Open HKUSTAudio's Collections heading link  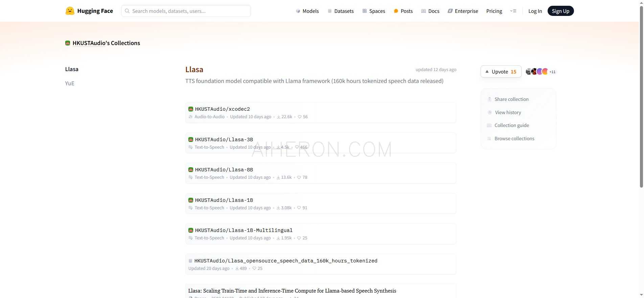tap(106, 43)
